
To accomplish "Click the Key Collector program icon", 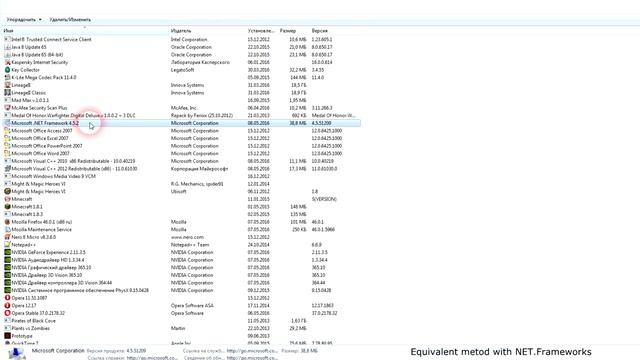I will 7,70.
